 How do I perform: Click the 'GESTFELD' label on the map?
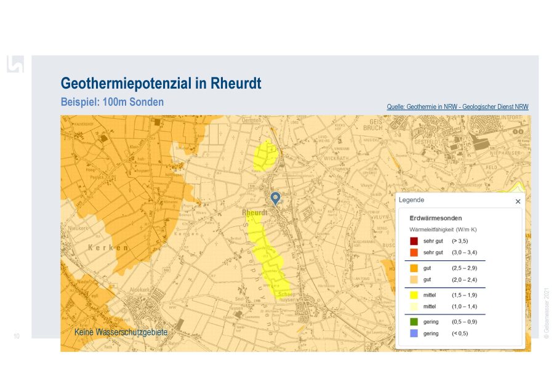(x=426, y=142)
